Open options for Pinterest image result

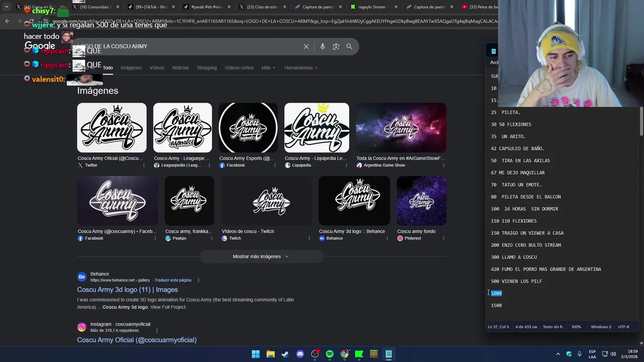[443, 238]
